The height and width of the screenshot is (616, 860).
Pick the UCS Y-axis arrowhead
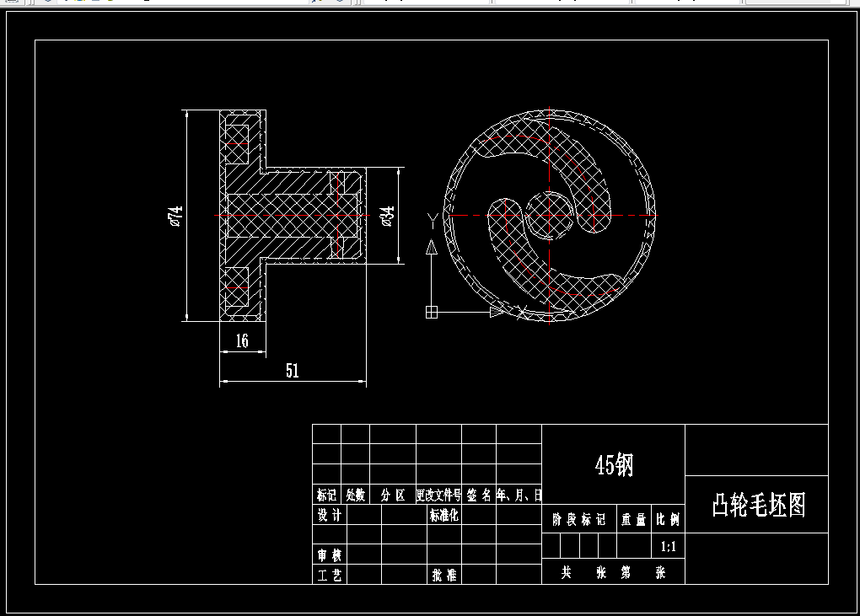tap(432, 247)
